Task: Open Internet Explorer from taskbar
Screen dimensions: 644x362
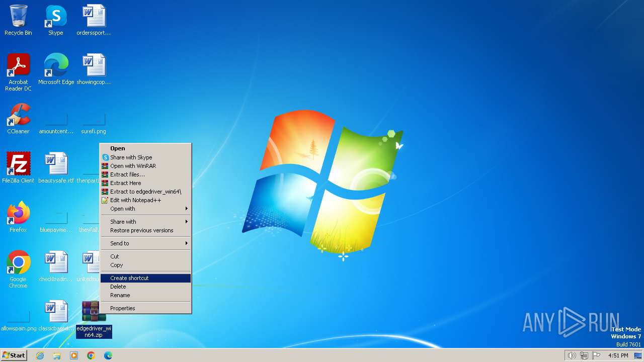Action: pyautogui.click(x=40, y=355)
